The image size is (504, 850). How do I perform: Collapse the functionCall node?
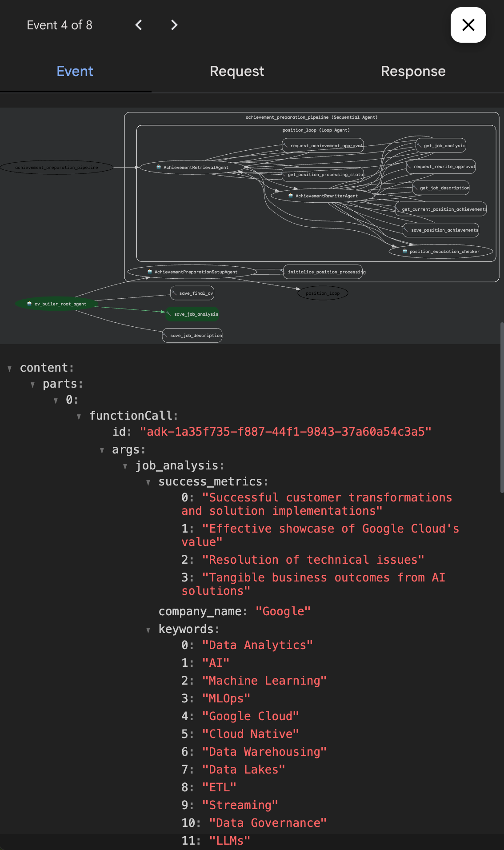tap(79, 417)
